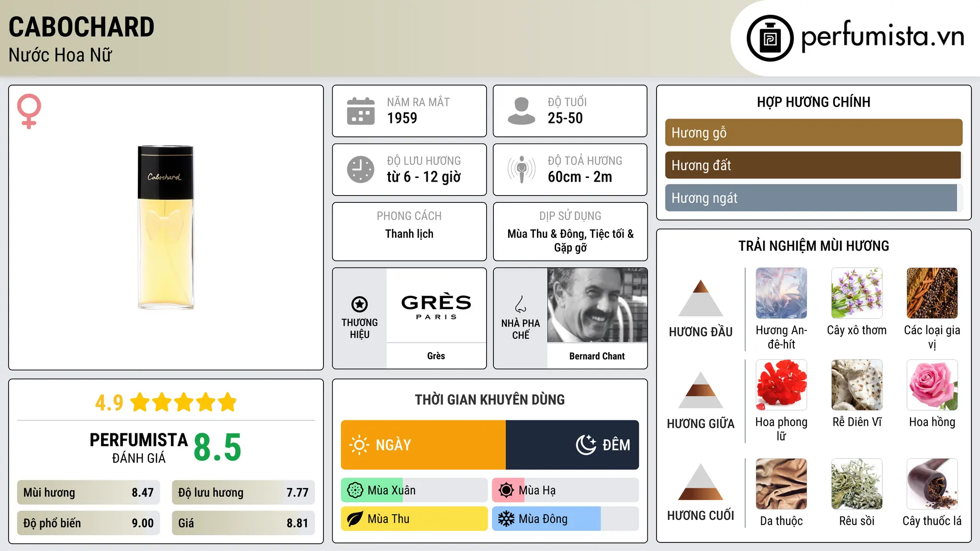
Task: Click the Hương cuối pyramid icon
Action: [x=701, y=482]
